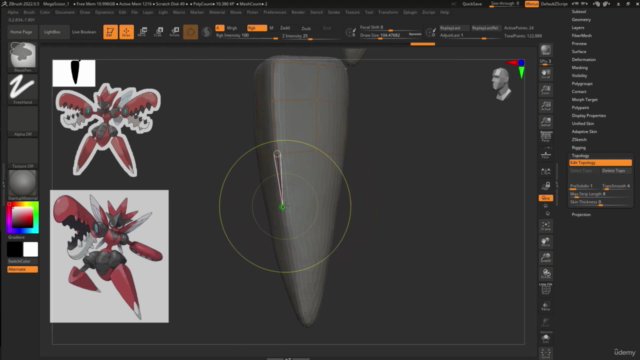
Task: Select the white secondary color swatch
Action: [x=31, y=249]
